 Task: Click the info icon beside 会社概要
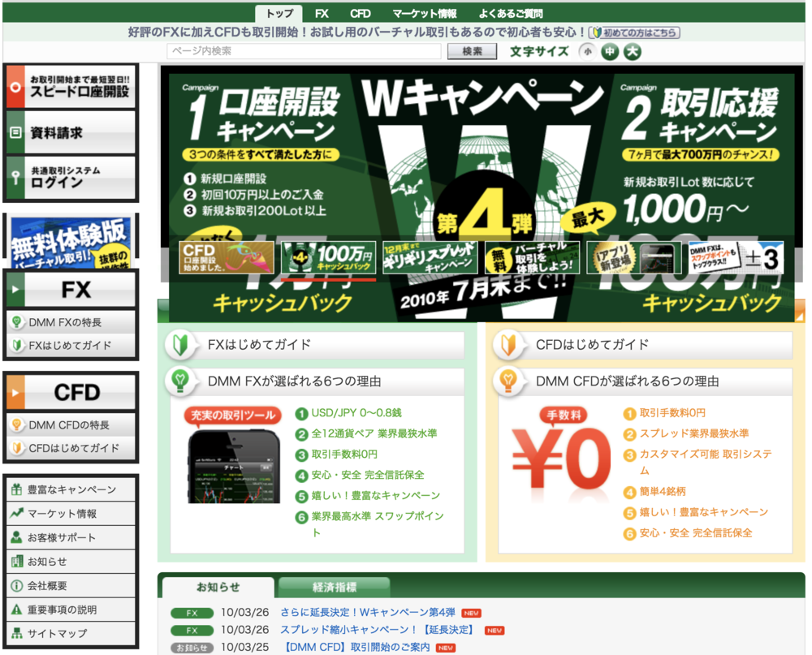pyautogui.click(x=16, y=586)
